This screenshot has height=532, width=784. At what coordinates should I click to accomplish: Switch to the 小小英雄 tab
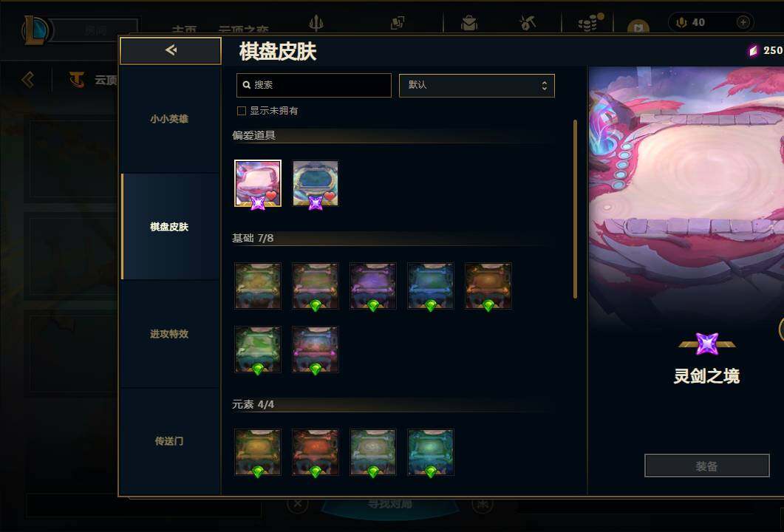pyautogui.click(x=169, y=119)
